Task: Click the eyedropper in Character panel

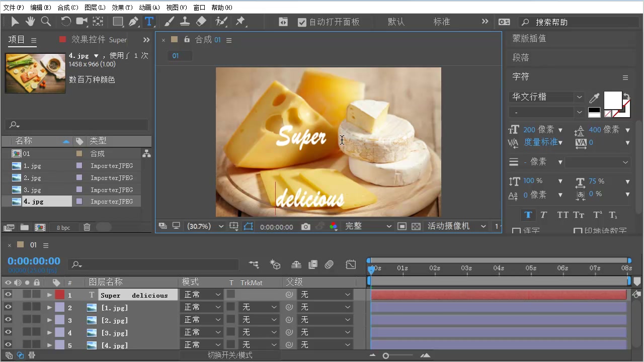Action: click(594, 98)
